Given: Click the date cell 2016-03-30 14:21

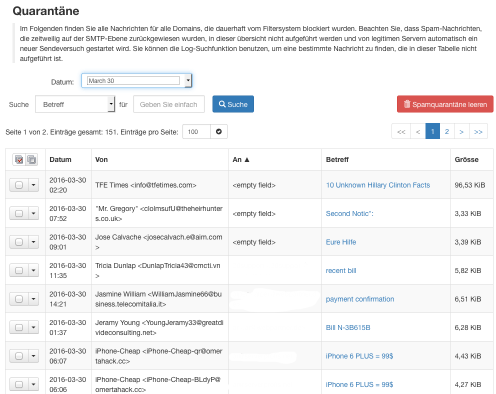Looking at the screenshot, I should tap(68, 299).
